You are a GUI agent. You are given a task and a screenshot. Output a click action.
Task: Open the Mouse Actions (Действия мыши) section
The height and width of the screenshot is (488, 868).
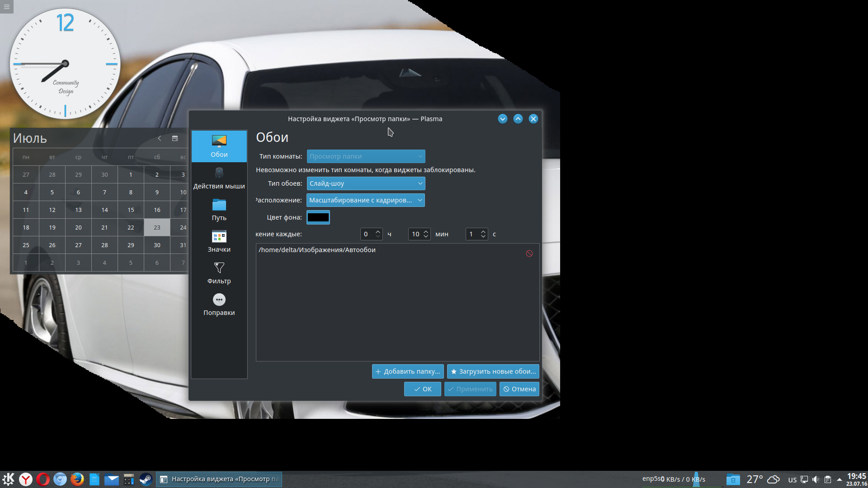tap(219, 178)
